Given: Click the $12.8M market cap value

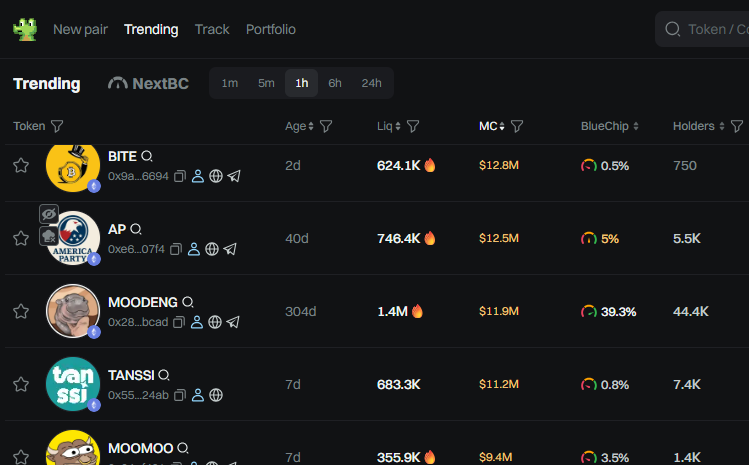Looking at the screenshot, I should point(499,165).
